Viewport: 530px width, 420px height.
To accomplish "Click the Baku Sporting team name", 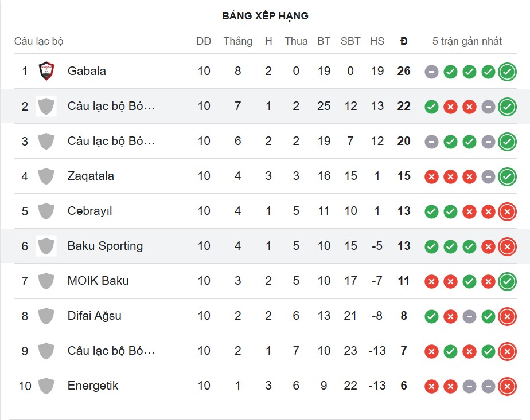I will (x=105, y=246).
